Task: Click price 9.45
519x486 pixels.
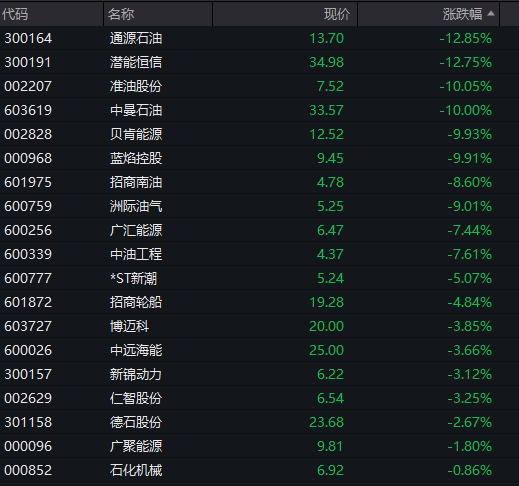Action: pos(330,158)
